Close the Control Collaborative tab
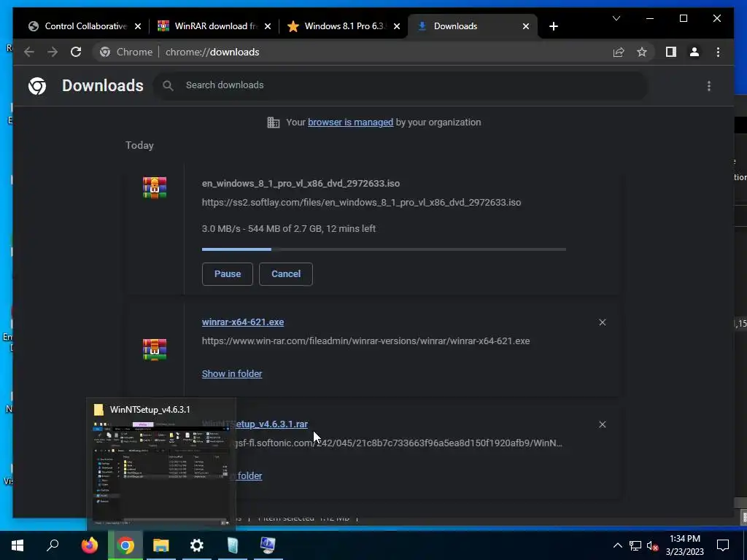Image resolution: width=747 pixels, height=560 pixels. tap(138, 27)
